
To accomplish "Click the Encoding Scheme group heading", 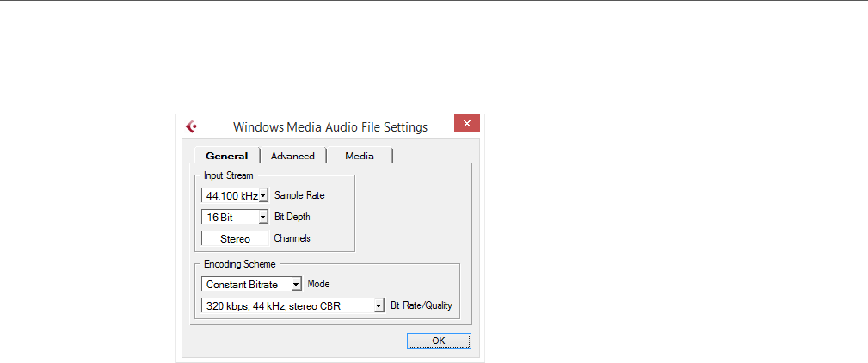I will (239, 264).
